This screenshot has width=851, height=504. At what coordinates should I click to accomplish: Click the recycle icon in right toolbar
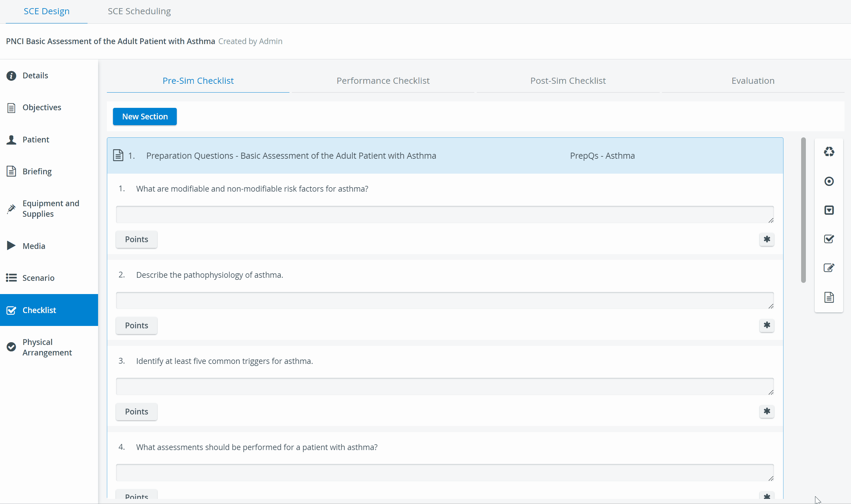[x=829, y=152]
